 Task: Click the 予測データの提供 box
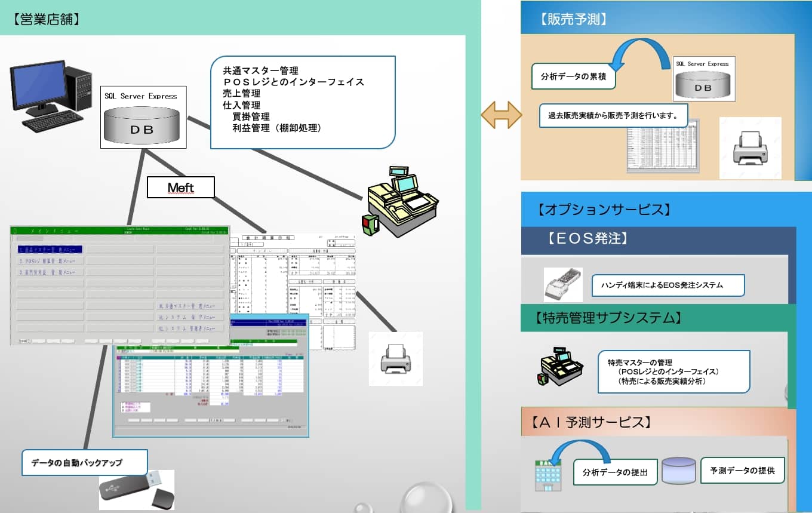pyautogui.click(x=743, y=471)
